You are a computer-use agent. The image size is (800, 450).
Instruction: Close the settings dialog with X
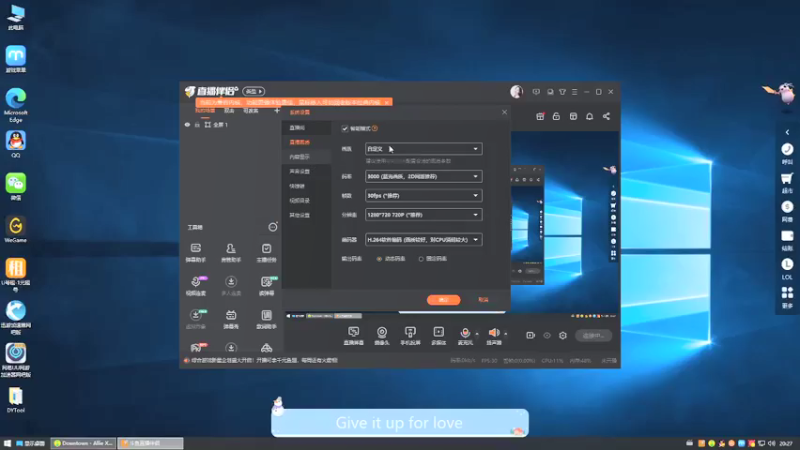(x=504, y=112)
